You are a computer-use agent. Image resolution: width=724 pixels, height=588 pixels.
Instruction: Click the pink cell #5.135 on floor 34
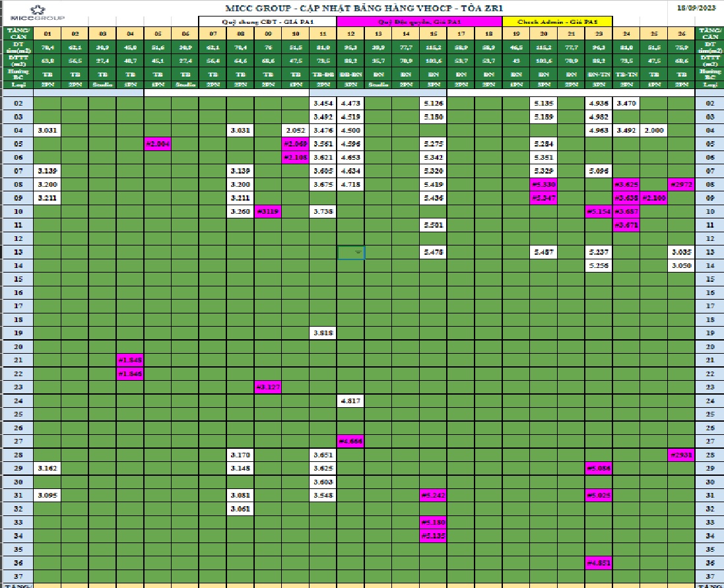click(433, 536)
